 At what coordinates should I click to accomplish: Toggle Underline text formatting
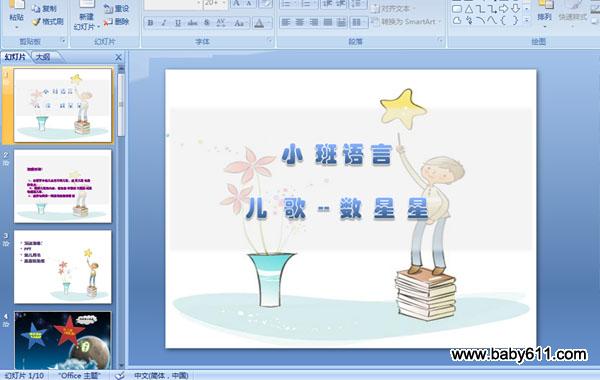[178, 23]
